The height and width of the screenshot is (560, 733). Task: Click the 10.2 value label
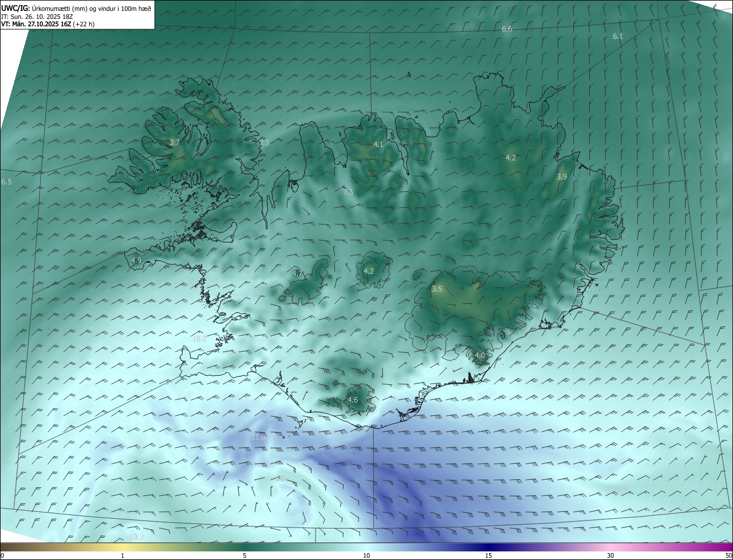pyautogui.click(x=199, y=339)
